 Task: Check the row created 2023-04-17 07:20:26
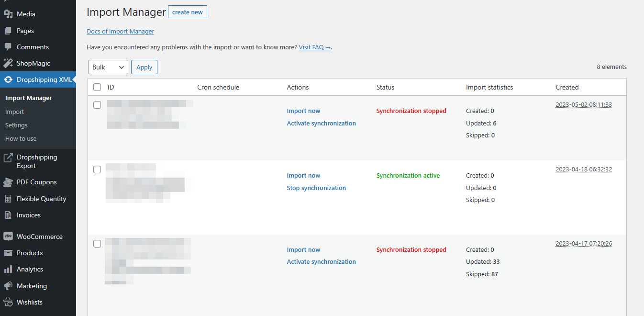[97, 244]
